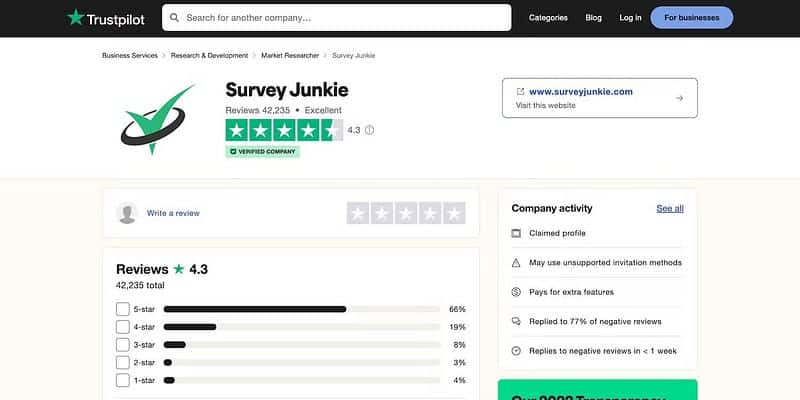Enable the 1-star filter checkbox
Viewport: 800px width, 400px height.
point(123,380)
